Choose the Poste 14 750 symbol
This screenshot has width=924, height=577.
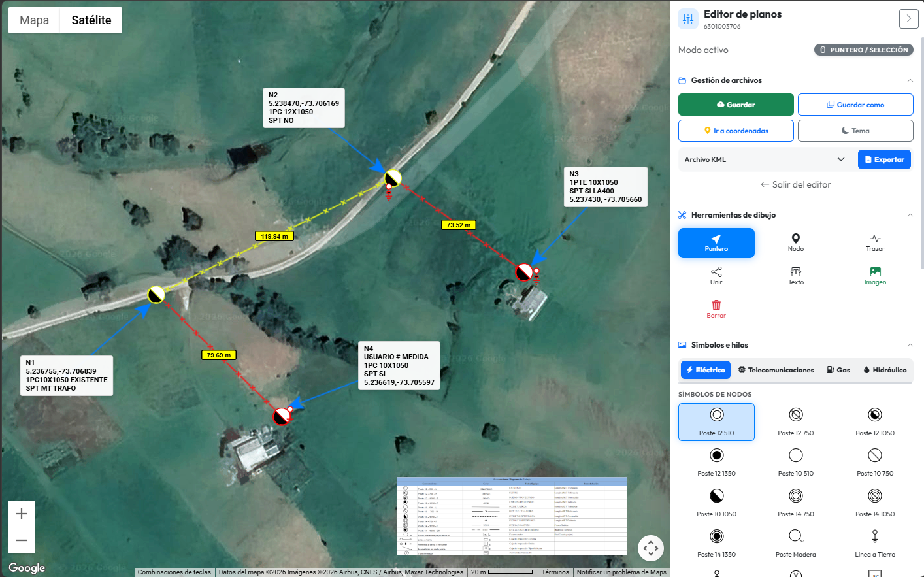click(x=795, y=503)
